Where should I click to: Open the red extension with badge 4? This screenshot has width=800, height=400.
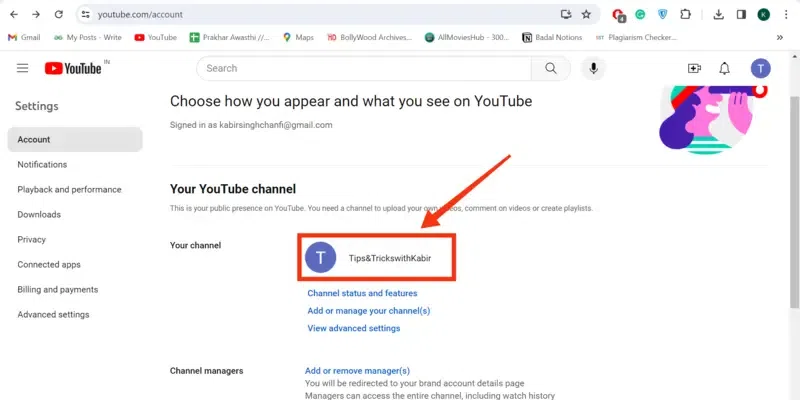point(618,15)
